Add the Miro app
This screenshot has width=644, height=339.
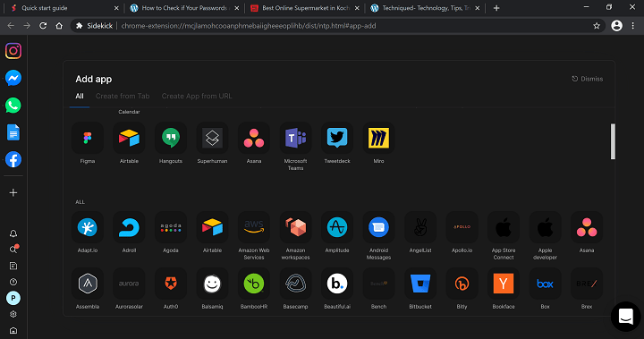pyautogui.click(x=378, y=138)
